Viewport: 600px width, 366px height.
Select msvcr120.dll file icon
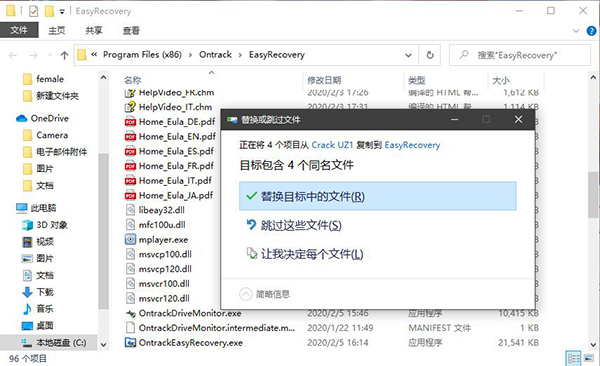130,298
